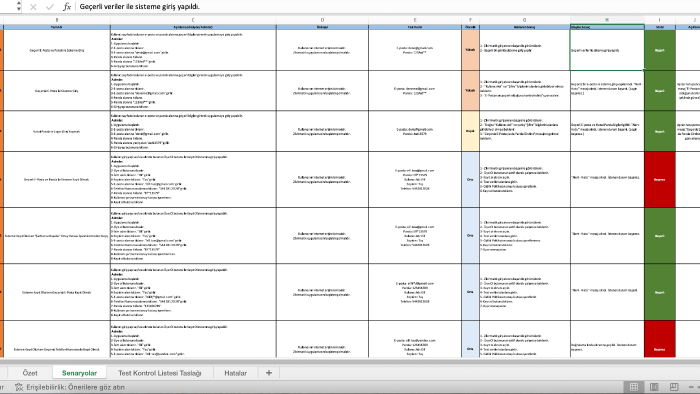
Task: Select column F header
Action: pyautogui.click(x=470, y=20)
